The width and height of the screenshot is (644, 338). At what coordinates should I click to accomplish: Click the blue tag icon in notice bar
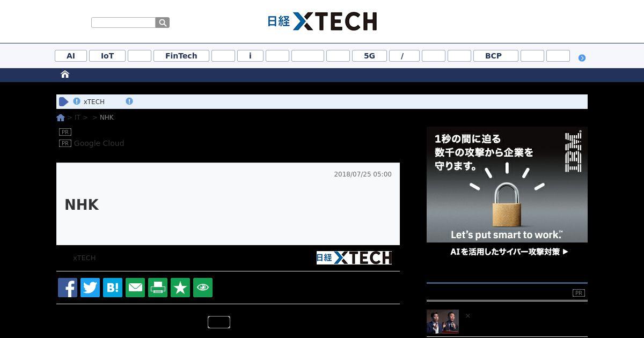click(x=64, y=101)
